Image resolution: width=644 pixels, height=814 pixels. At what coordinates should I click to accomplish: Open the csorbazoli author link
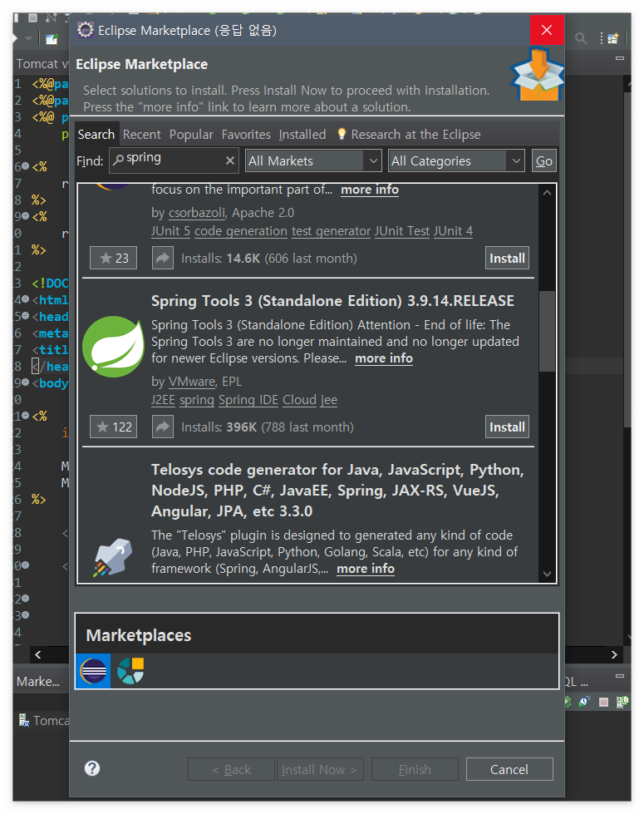pyautogui.click(x=197, y=213)
